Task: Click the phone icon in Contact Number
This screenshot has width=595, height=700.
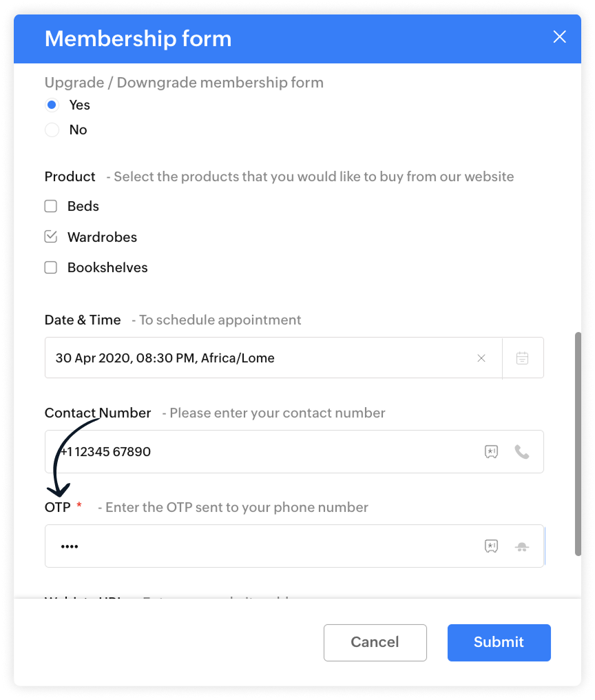Action: 522,452
